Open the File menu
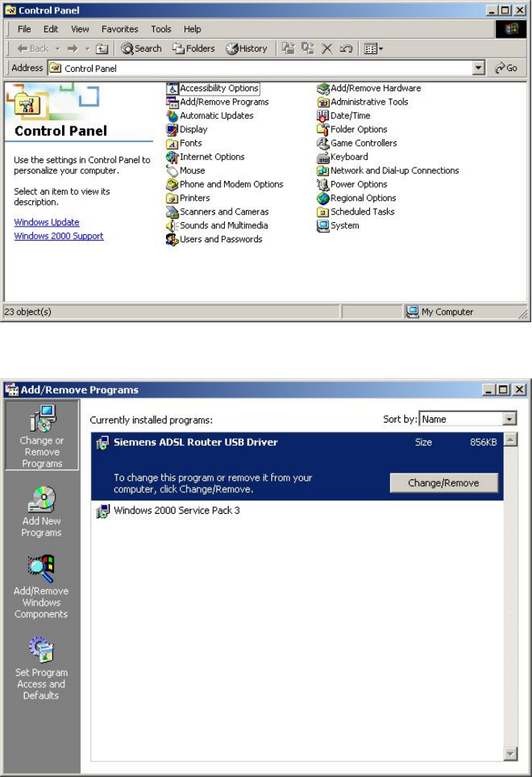532x777 pixels. [24, 29]
